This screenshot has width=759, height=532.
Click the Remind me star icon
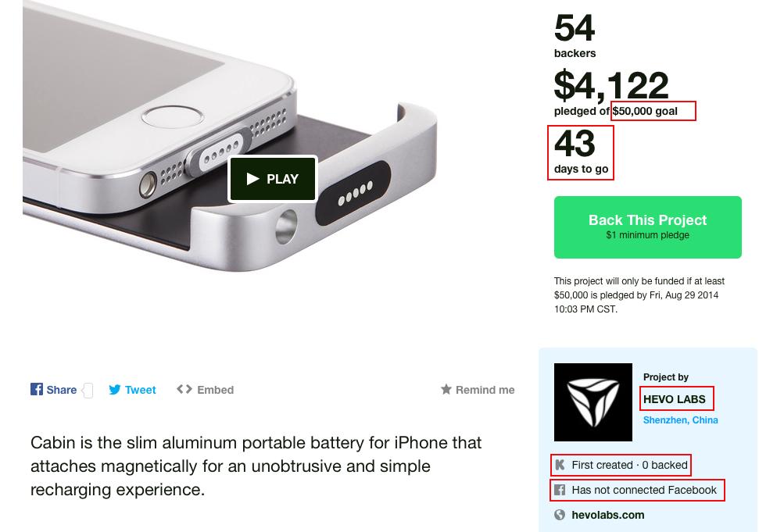point(446,389)
